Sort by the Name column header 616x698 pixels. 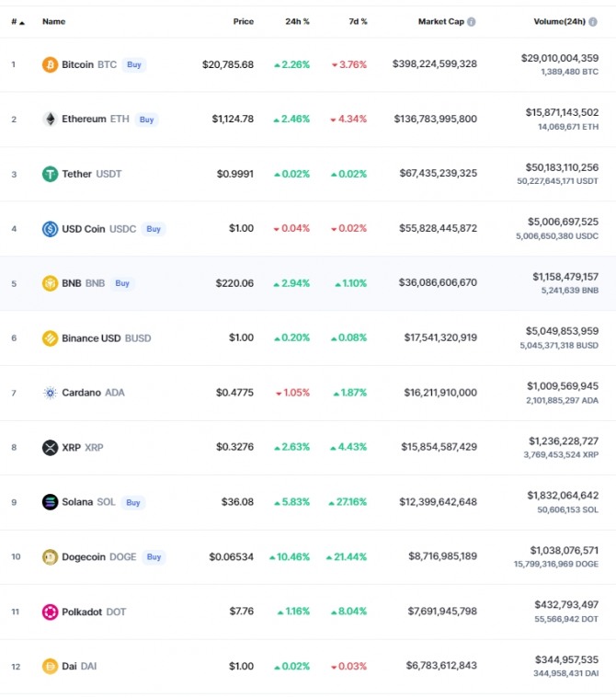pyautogui.click(x=53, y=21)
